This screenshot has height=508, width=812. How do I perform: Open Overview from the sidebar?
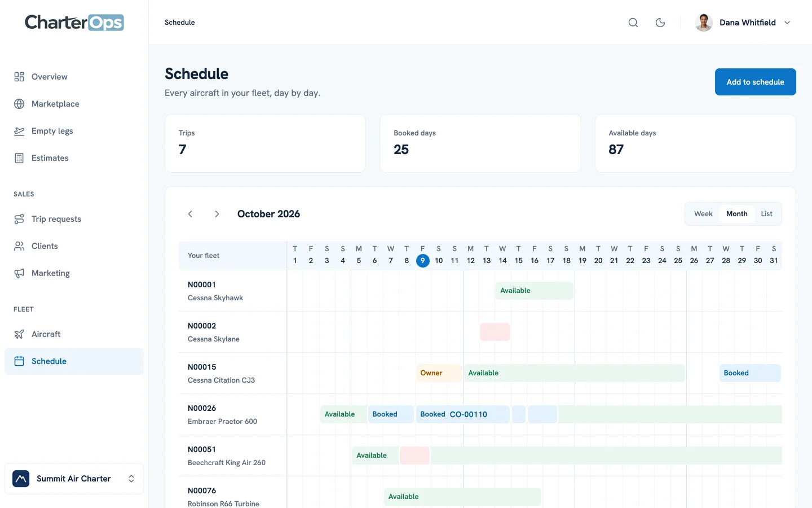click(74, 77)
